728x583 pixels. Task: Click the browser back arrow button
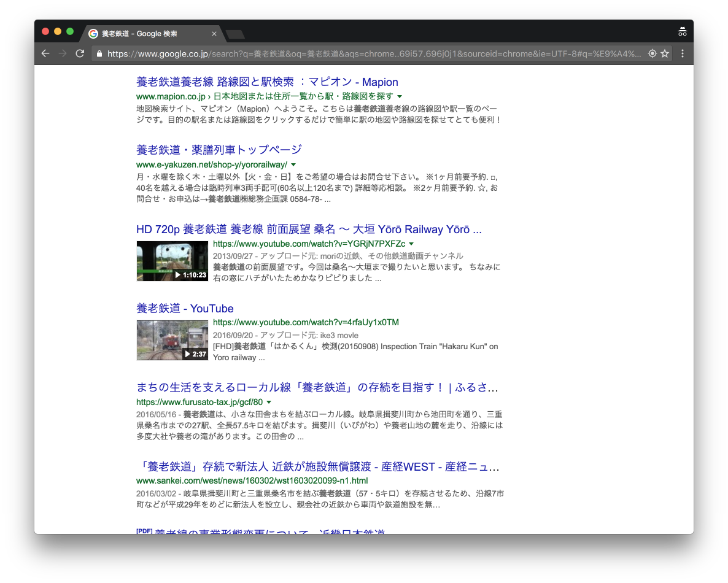click(x=45, y=54)
